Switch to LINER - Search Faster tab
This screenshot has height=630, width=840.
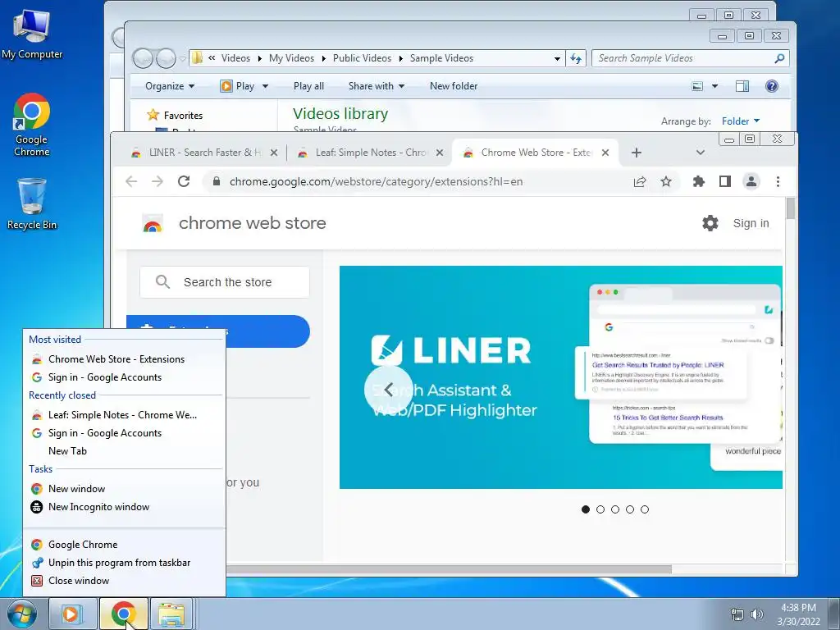point(204,153)
